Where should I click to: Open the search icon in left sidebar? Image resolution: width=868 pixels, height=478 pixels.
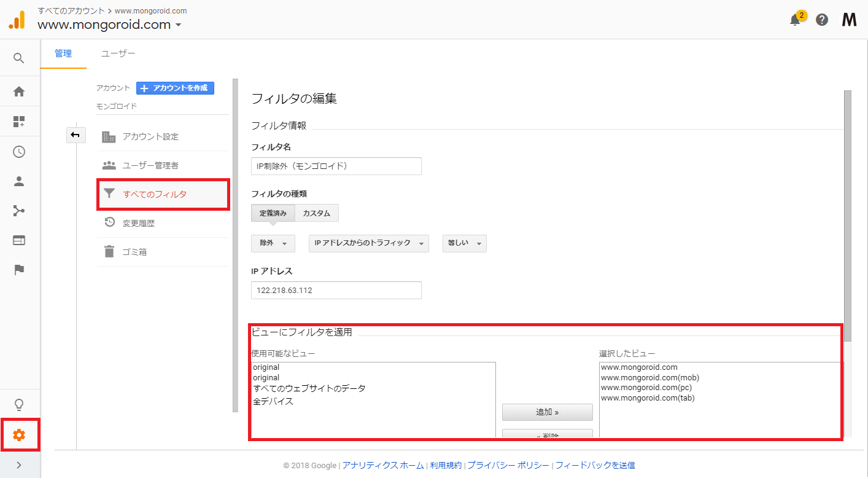click(x=19, y=58)
